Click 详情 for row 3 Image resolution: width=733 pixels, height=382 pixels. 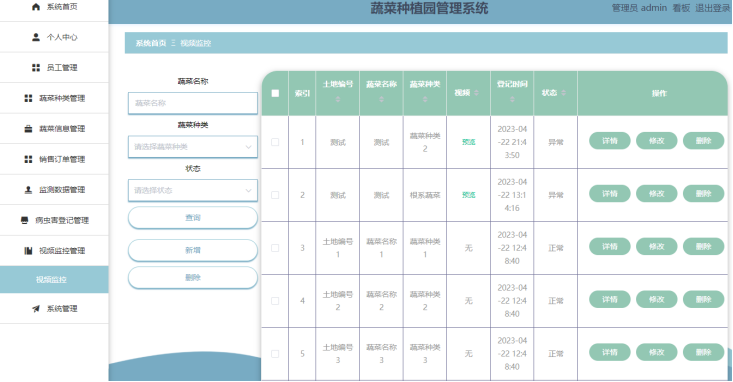click(x=610, y=246)
